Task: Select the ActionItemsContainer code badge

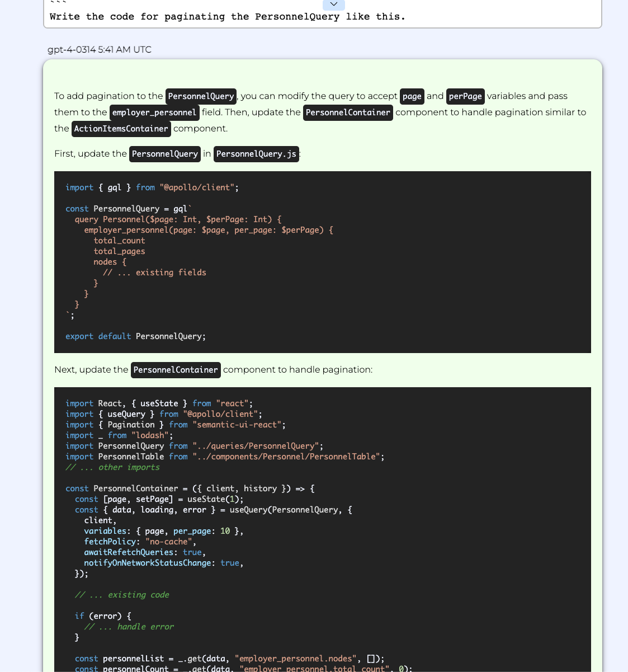Action: 121,129
